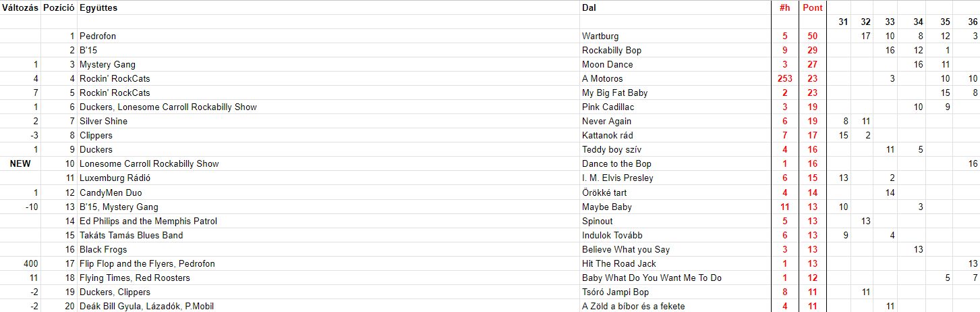Viewport: 980px width, 312px height.
Task: Click the Tsóró Jampi Bop song cell
Action: (676, 292)
